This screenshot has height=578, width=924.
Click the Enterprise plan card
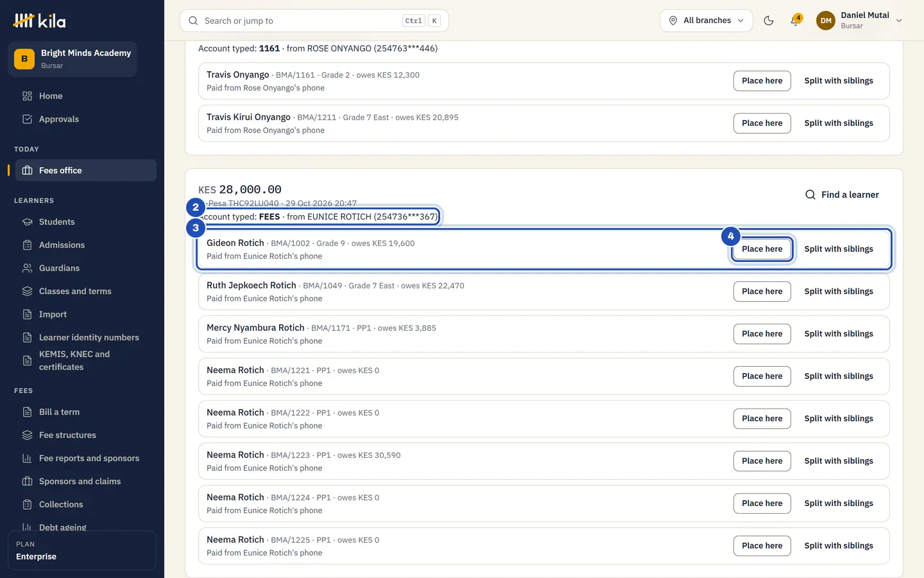(82, 550)
